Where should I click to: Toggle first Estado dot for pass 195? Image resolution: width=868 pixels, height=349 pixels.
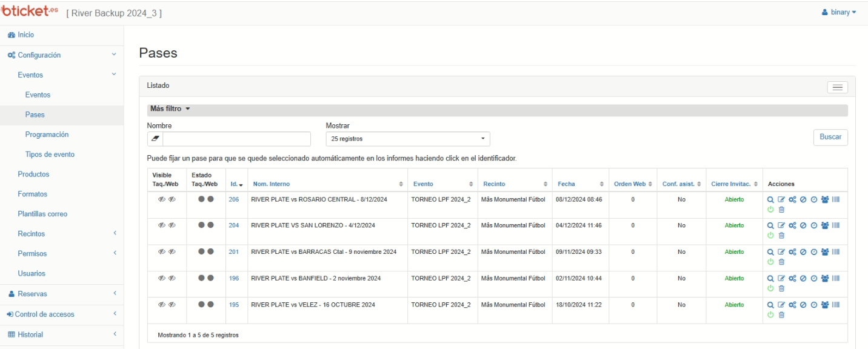[201, 304]
